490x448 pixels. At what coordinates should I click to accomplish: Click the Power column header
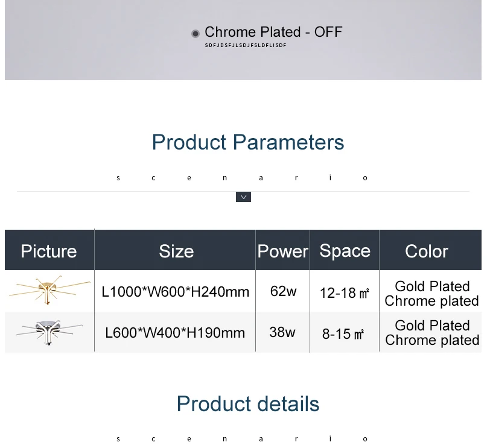pos(283,251)
